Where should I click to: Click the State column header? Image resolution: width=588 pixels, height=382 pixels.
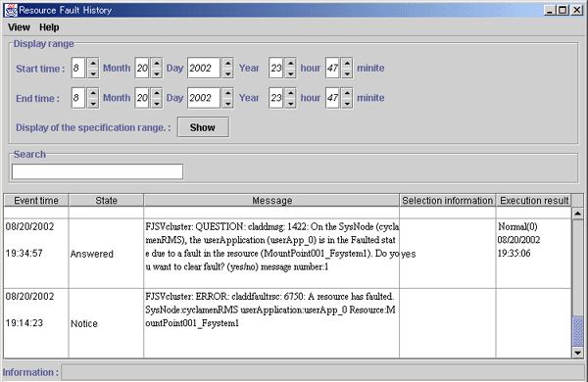point(106,201)
